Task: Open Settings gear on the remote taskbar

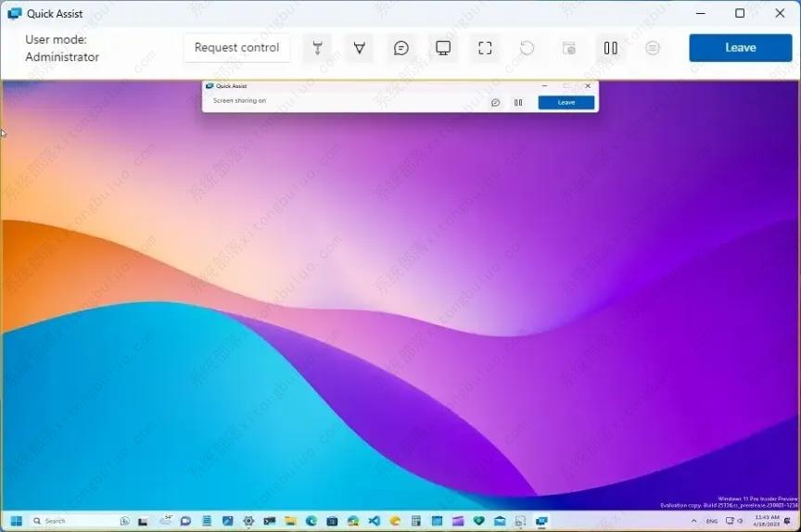Action: pos(248,521)
